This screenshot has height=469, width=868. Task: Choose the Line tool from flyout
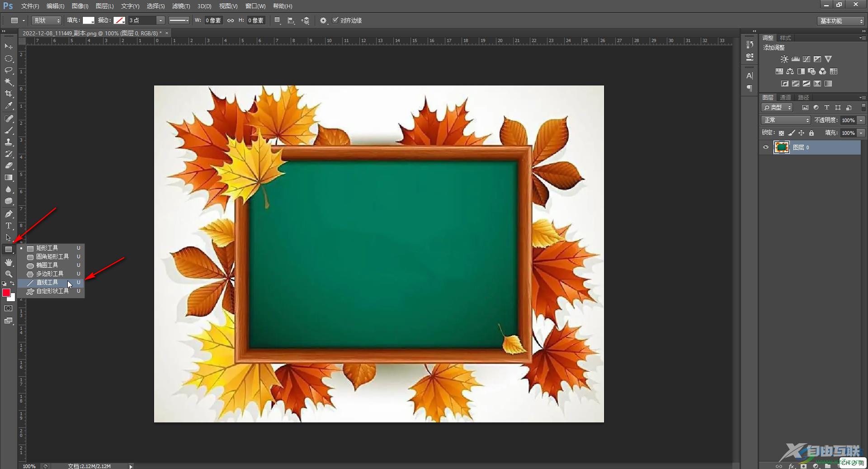[51, 283]
